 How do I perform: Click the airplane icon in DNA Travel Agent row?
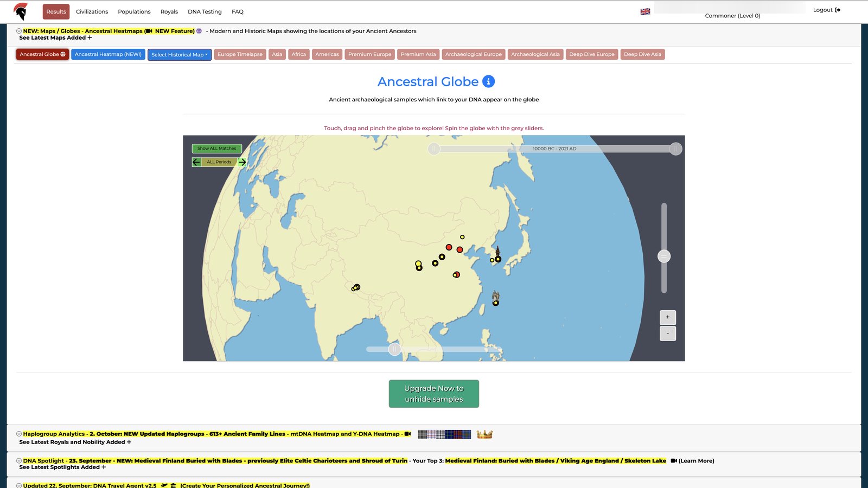click(164, 485)
